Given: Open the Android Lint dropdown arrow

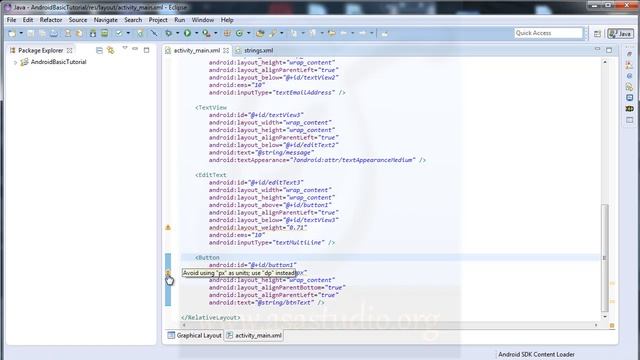Looking at the screenshot, I should tap(128, 33).
